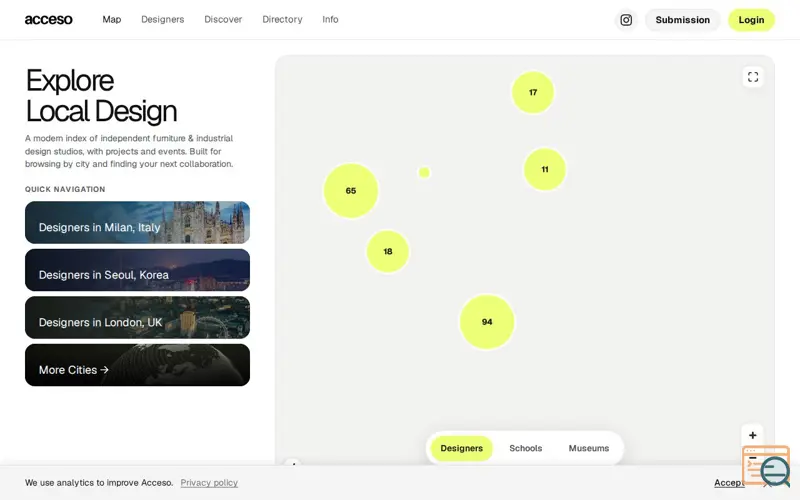Open the Info menu item
This screenshot has height=500, width=800.
[330, 19]
